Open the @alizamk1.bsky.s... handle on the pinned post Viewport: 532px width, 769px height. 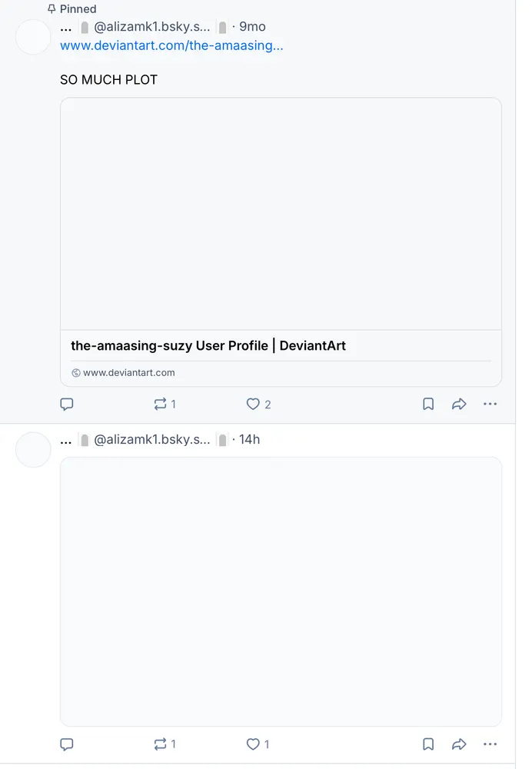point(152,27)
